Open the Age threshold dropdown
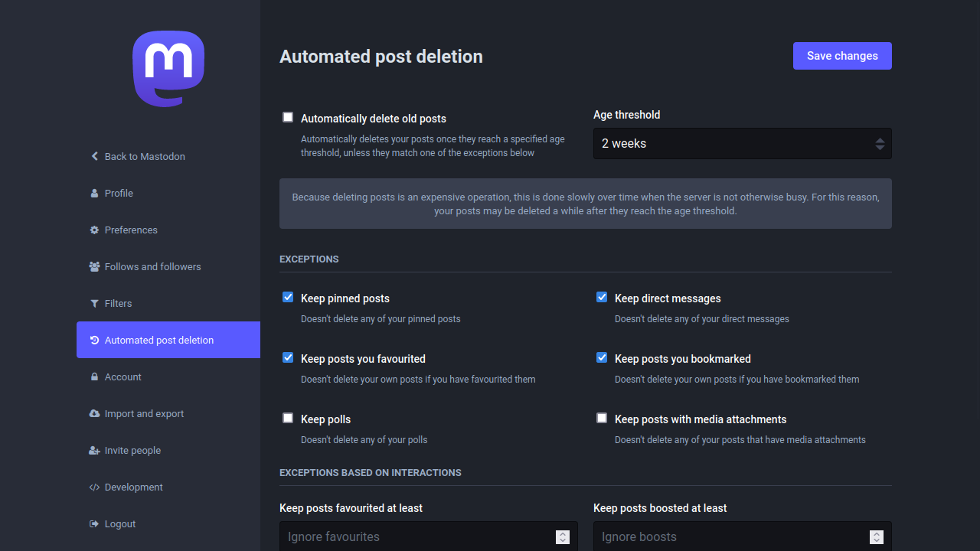 click(x=742, y=143)
